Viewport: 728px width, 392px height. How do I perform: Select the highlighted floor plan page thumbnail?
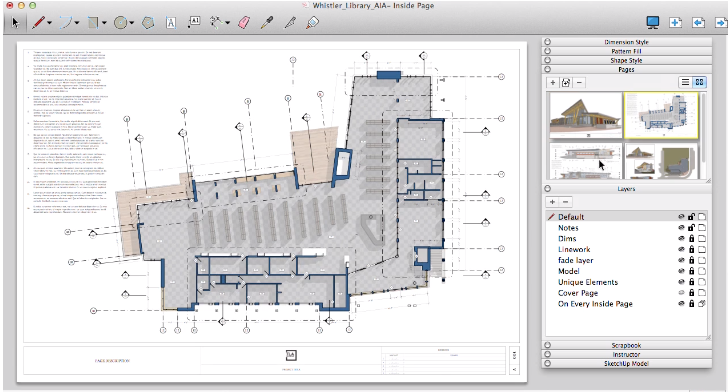[661, 115]
